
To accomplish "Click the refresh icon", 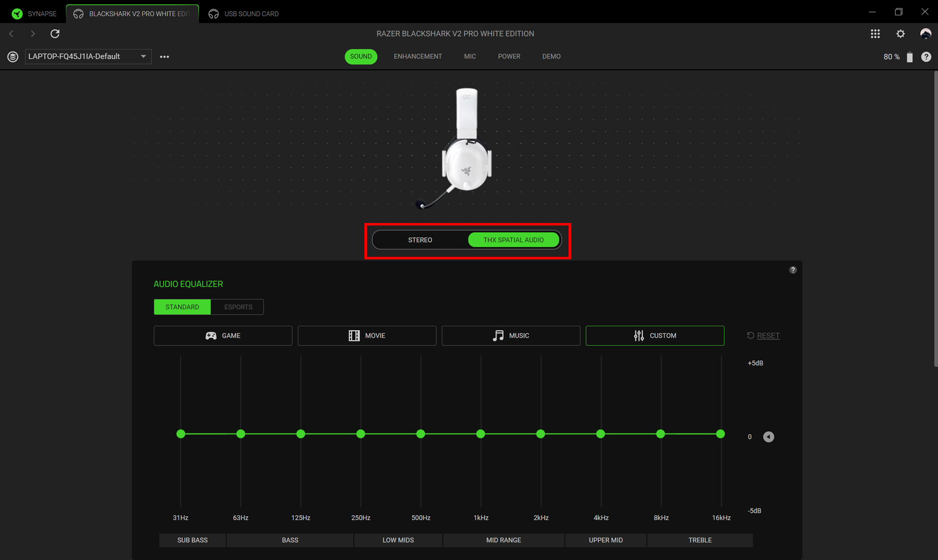I will pyautogui.click(x=55, y=33).
